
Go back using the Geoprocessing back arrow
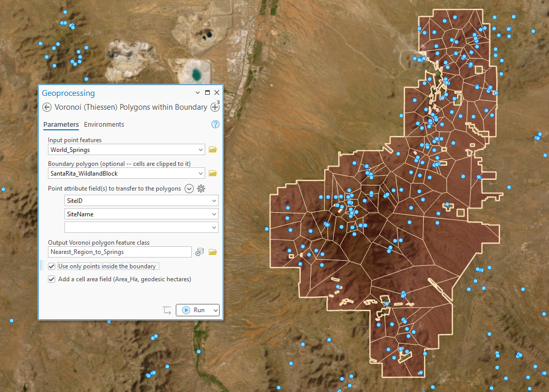(46, 107)
